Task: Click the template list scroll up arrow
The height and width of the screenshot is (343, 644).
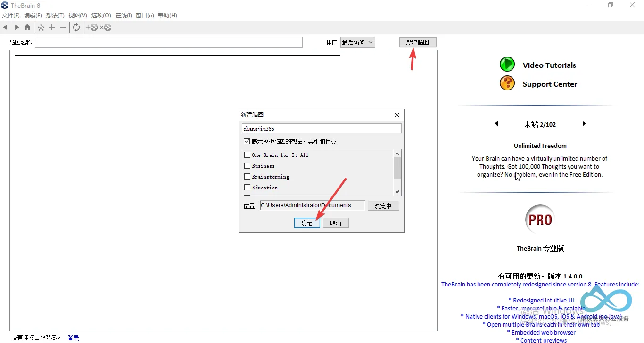Action: (397, 154)
